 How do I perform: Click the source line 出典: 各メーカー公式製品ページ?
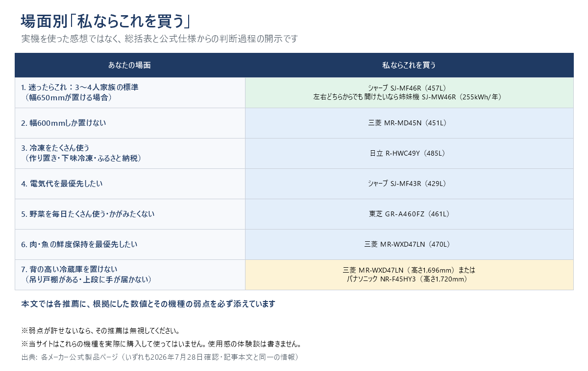160,357
